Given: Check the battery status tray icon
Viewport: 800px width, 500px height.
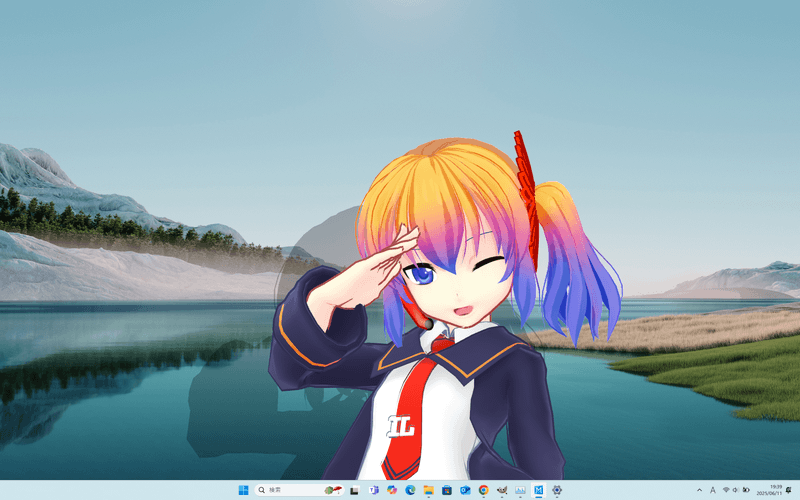Looking at the screenshot, I should (746, 490).
